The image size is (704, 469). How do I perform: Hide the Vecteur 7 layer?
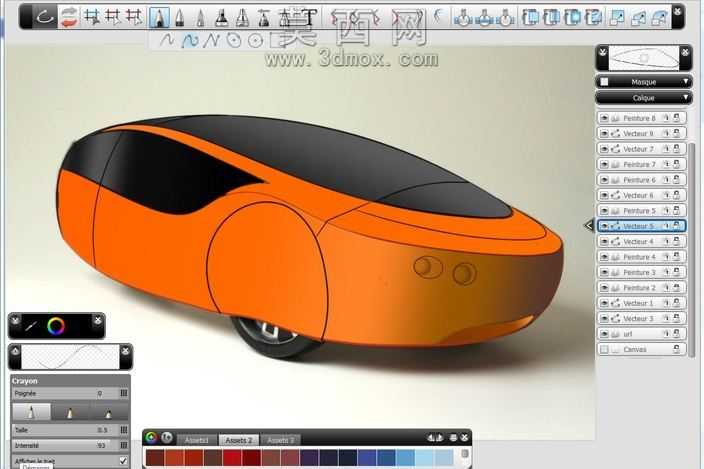604,149
